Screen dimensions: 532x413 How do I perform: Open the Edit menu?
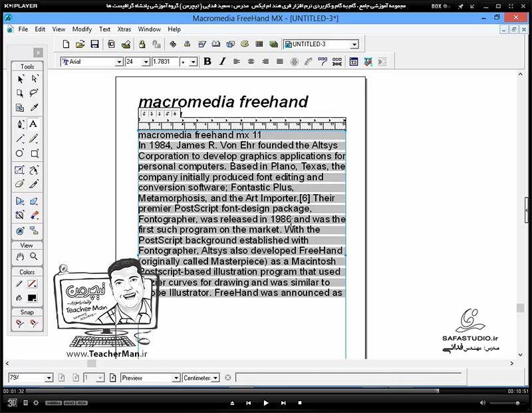(40, 29)
